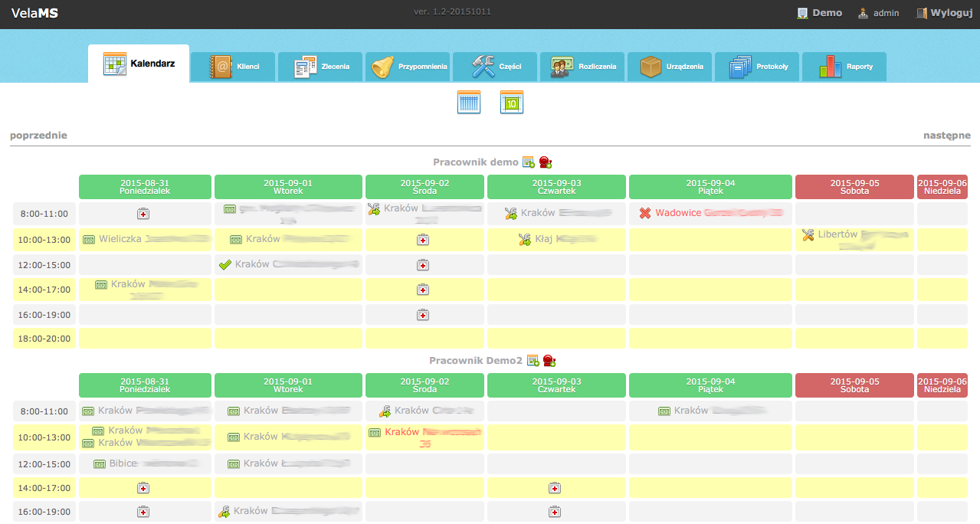This screenshot has height=524, width=980.
Task: Go to the Przypomnienia tab
Action: click(x=407, y=67)
